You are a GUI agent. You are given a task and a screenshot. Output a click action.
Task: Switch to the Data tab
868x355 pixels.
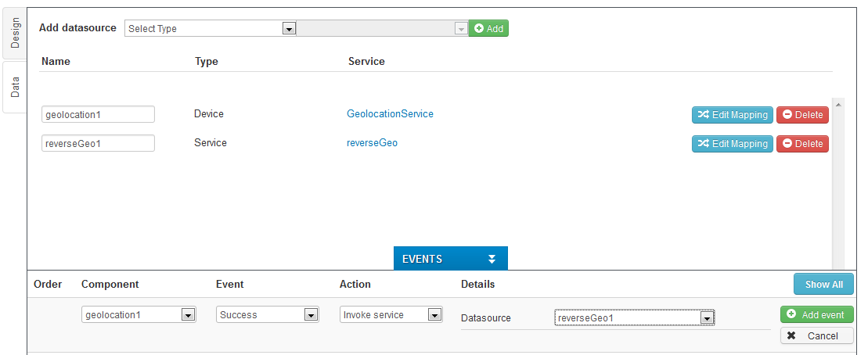(x=15, y=87)
